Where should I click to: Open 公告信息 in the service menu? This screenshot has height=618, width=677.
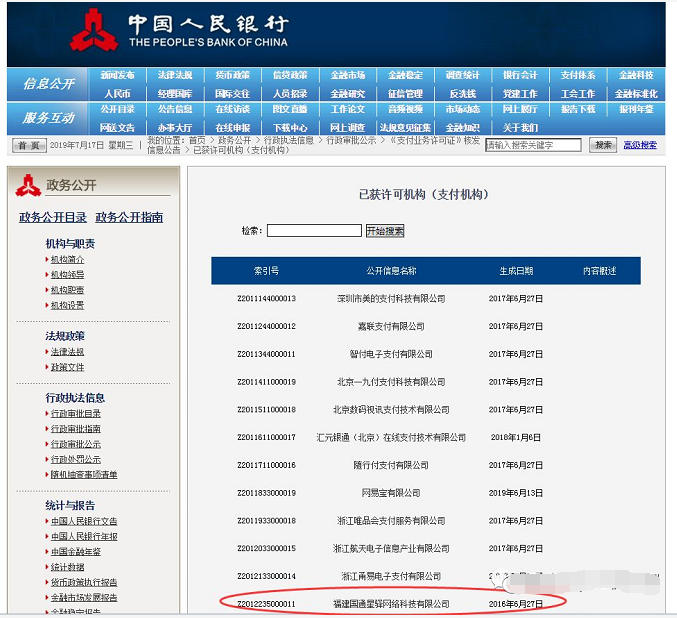coord(175,109)
